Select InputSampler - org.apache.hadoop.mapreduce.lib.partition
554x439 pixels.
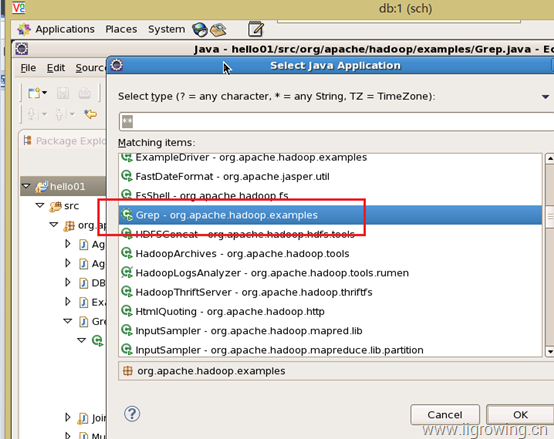pyautogui.click(x=330, y=350)
